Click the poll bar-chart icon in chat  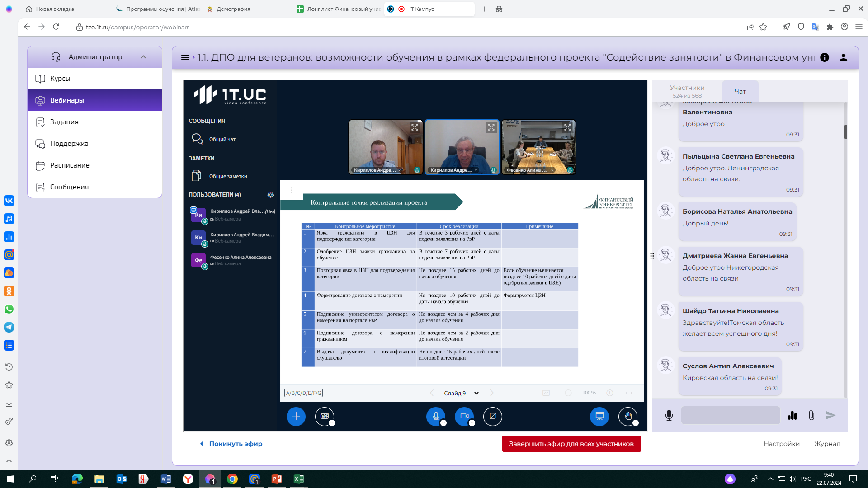click(792, 416)
